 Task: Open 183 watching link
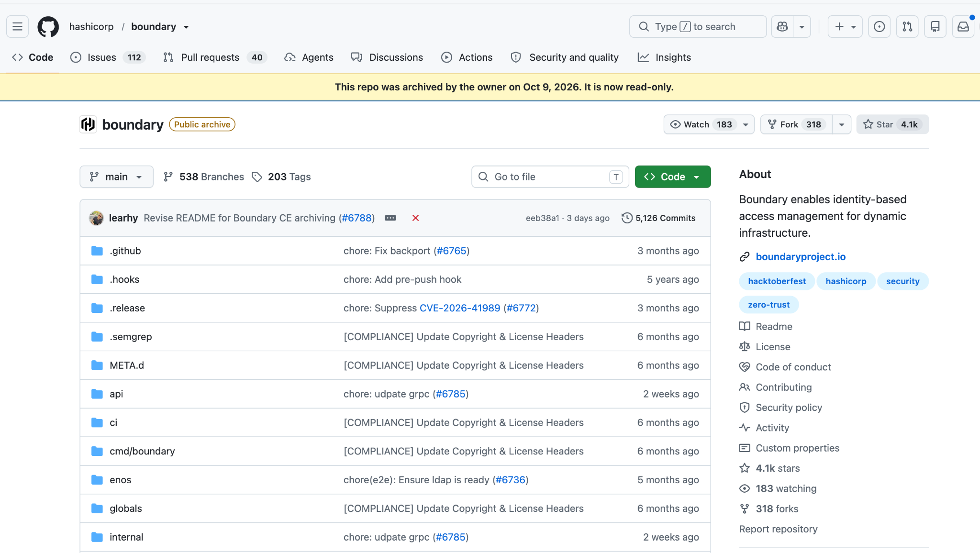tap(786, 488)
